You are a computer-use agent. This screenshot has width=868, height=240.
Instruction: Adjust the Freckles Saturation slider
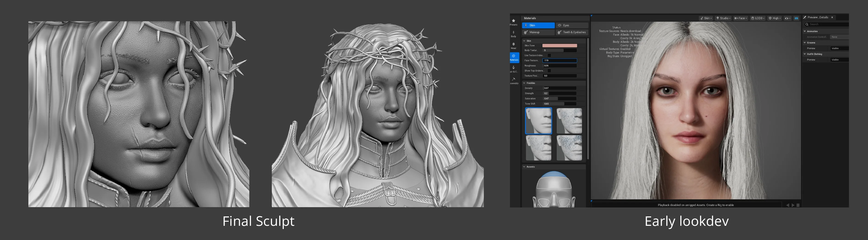click(560, 98)
